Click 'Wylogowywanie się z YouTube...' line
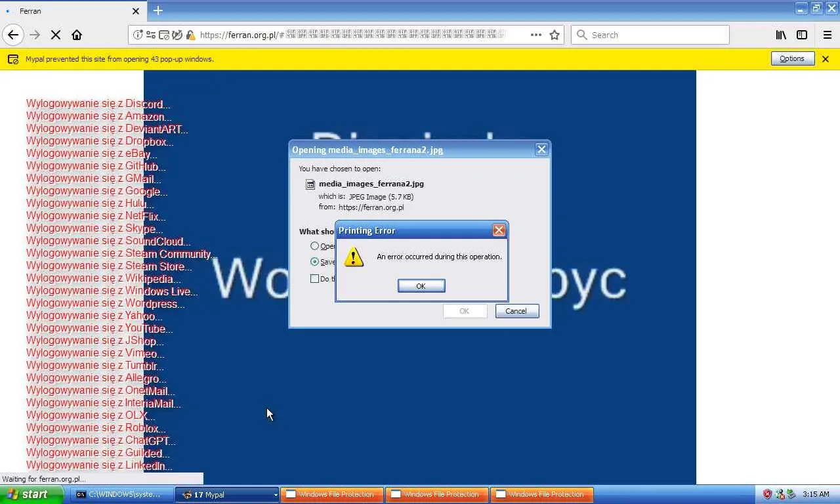This screenshot has width=840, height=504. tap(100, 329)
